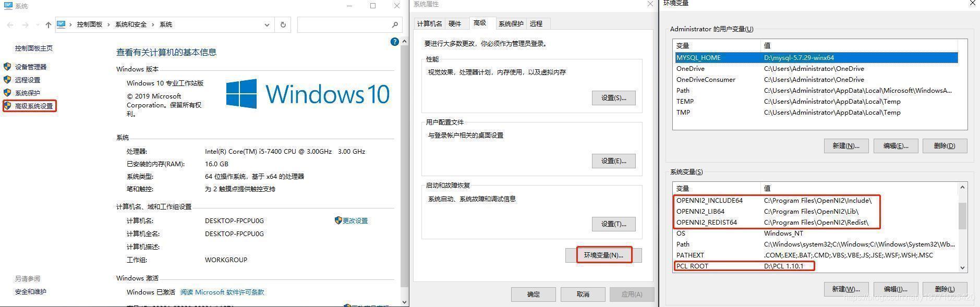
Task: Read the Microsoft software license terms
Action: tap(222, 292)
